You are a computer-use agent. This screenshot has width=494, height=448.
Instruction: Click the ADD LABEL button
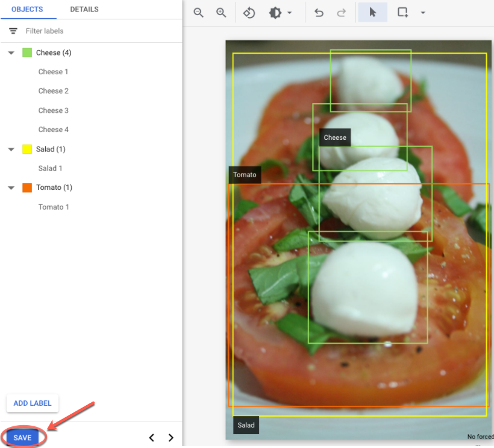coord(32,403)
